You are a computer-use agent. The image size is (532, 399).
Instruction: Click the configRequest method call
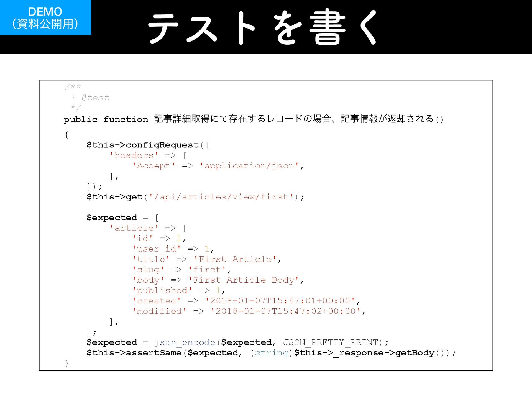click(x=162, y=145)
